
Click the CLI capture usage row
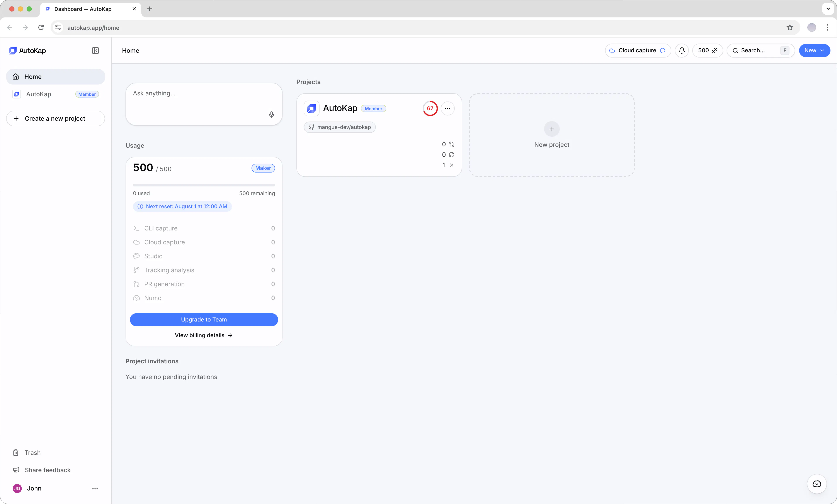point(204,228)
